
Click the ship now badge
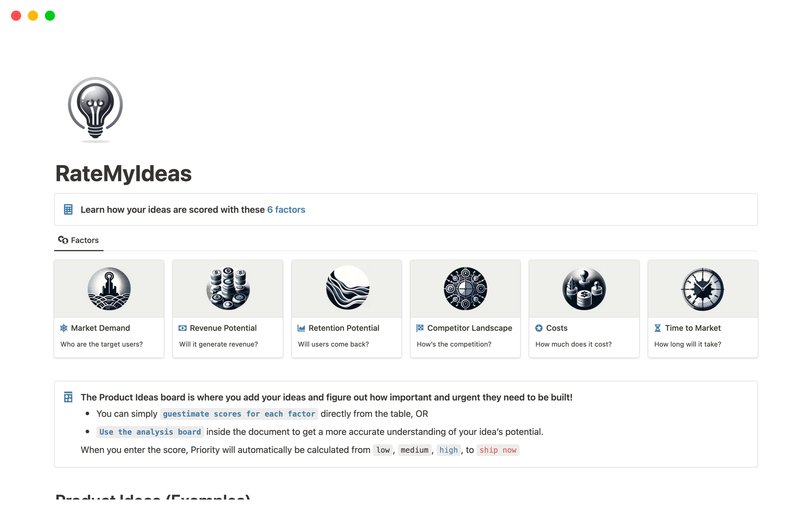click(x=498, y=450)
